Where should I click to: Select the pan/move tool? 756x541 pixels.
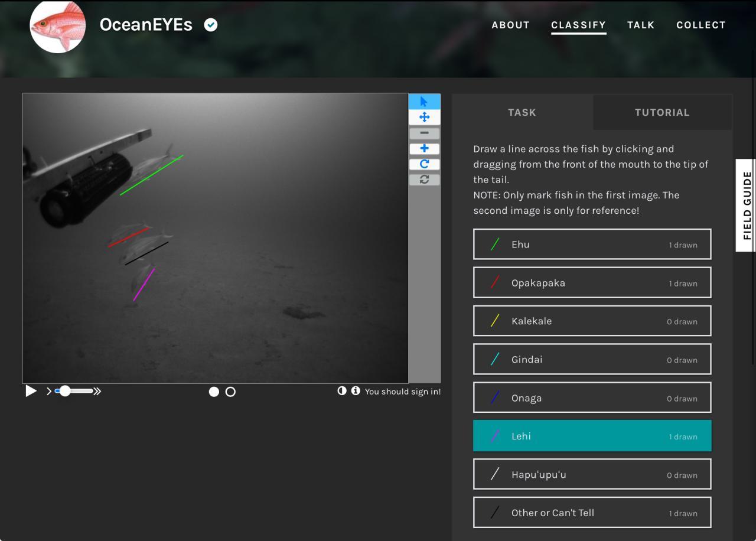pyautogui.click(x=424, y=117)
